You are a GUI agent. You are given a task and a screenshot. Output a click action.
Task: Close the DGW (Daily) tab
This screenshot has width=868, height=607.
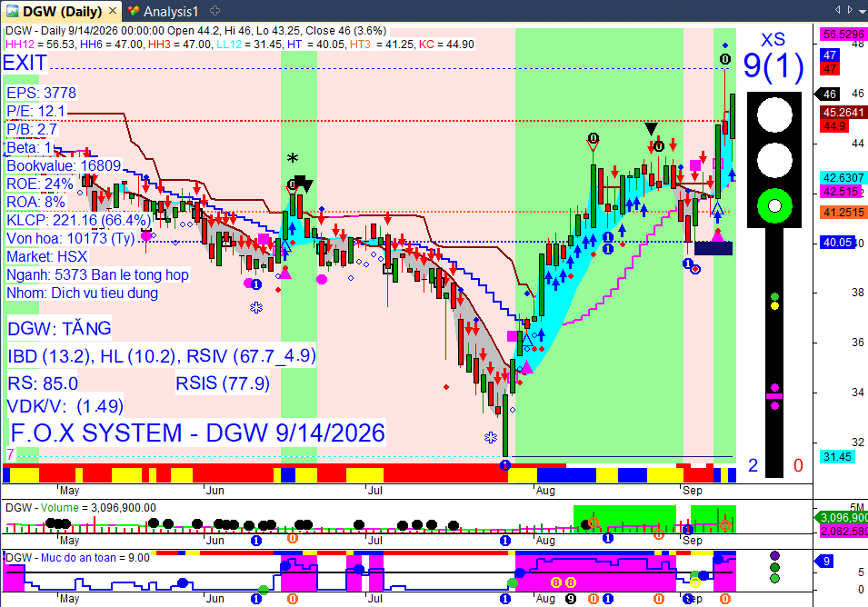113,11
